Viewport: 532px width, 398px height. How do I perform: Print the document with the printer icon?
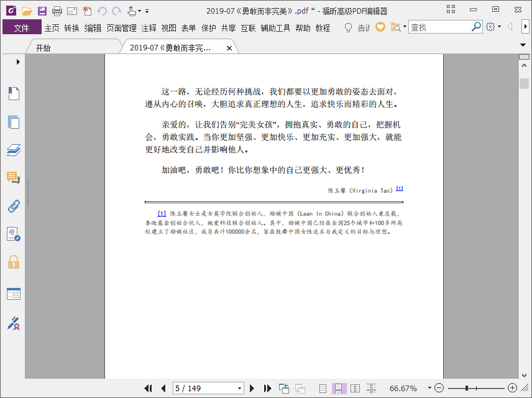pyautogui.click(x=57, y=11)
